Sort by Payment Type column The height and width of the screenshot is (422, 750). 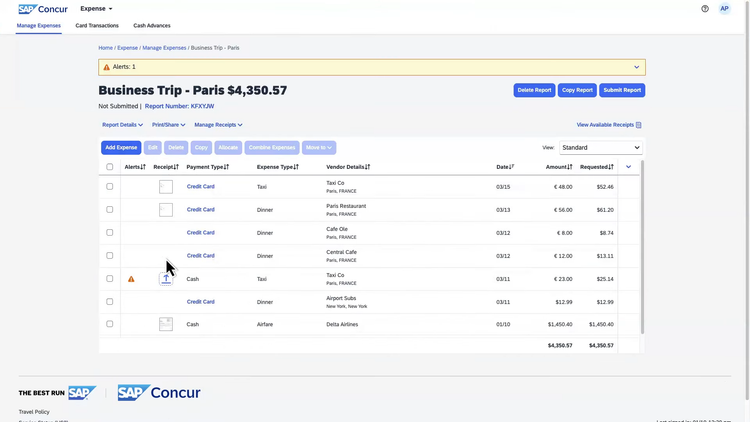pyautogui.click(x=208, y=167)
